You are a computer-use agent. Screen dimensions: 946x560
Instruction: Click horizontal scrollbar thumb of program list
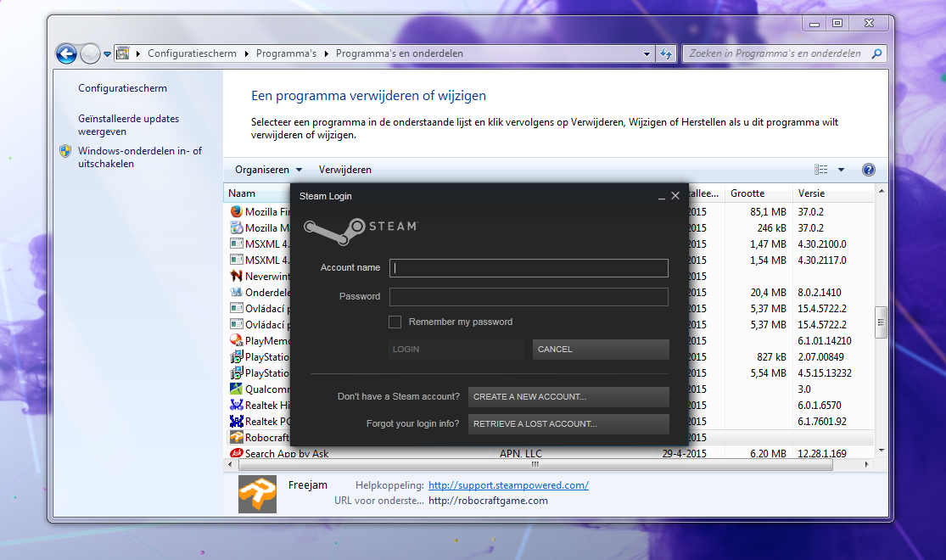[x=535, y=465]
